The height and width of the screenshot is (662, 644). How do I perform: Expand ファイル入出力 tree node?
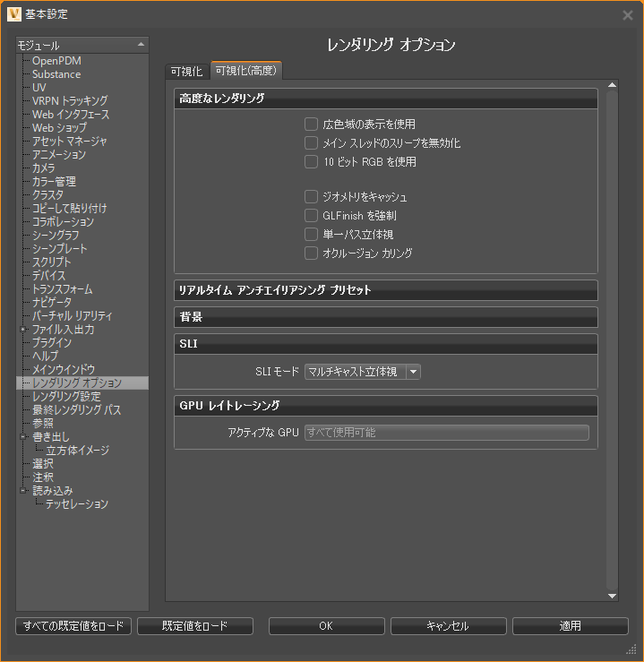pos(23,330)
